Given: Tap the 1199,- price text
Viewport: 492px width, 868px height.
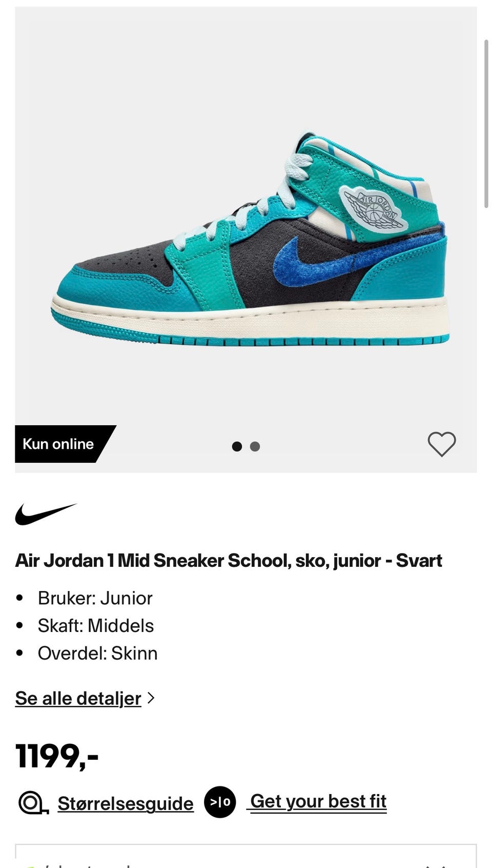Looking at the screenshot, I should click(x=57, y=756).
